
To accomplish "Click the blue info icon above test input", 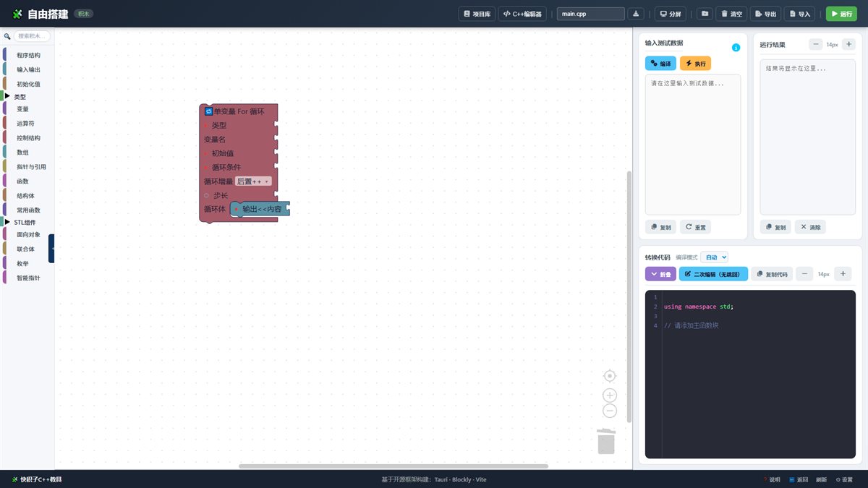I will (736, 48).
